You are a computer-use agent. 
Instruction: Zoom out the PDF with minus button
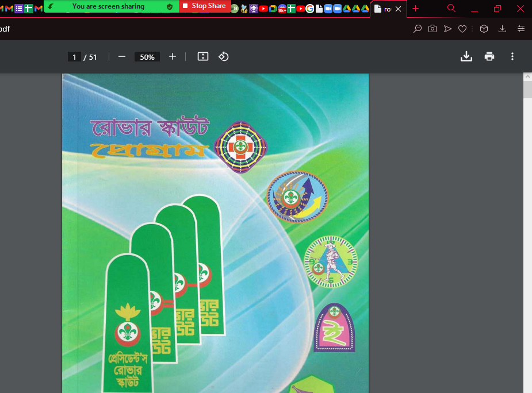coord(122,56)
